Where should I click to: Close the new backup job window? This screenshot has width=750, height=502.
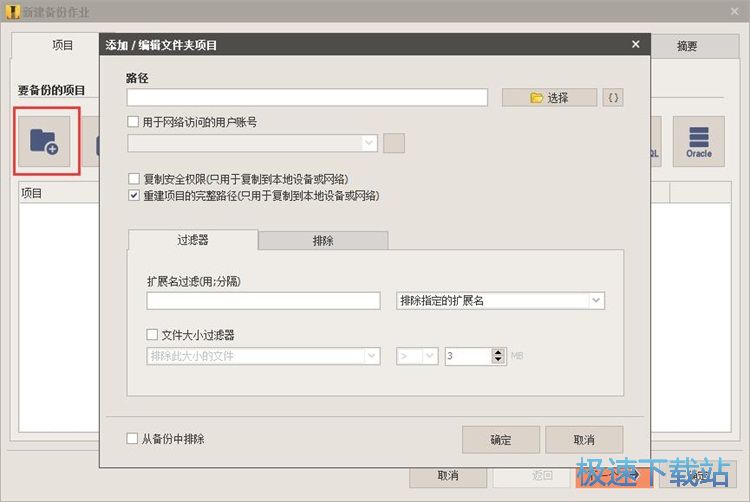point(735,11)
